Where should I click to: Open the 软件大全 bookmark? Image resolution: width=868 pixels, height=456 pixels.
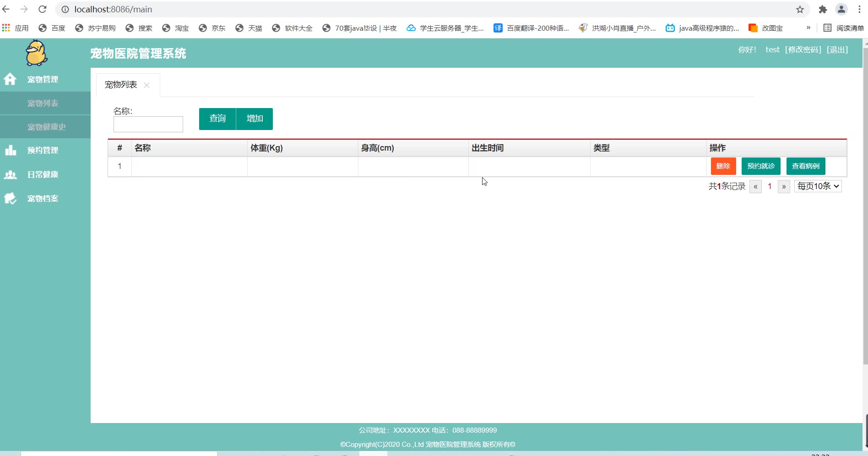[292, 28]
